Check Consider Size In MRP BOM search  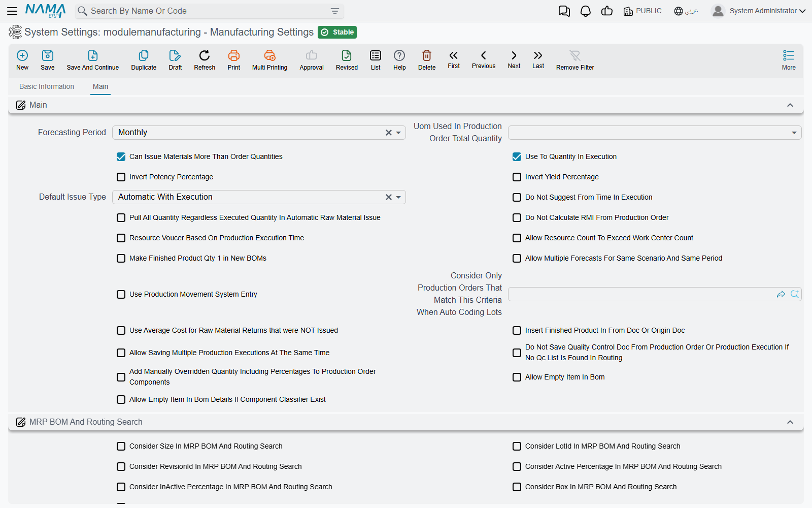121,446
